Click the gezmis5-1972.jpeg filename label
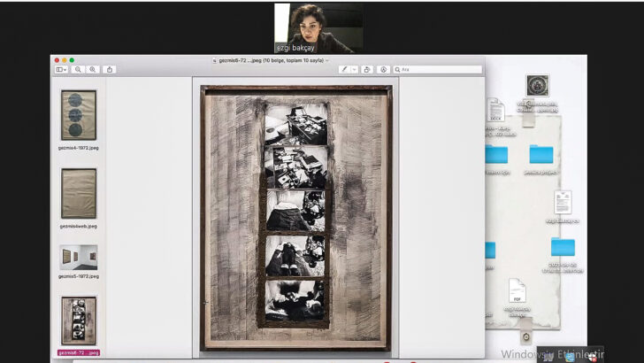 tap(79, 276)
